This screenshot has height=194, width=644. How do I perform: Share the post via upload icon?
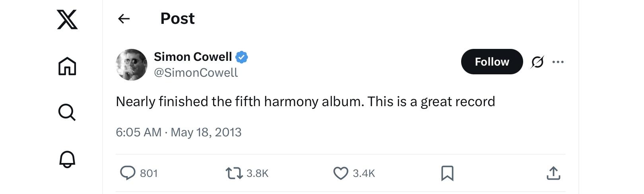[553, 173]
